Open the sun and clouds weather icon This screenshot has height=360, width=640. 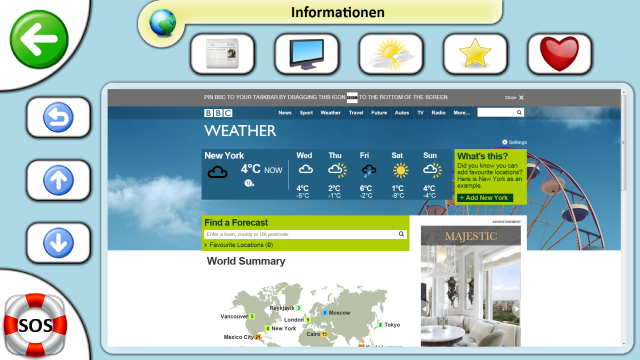pyautogui.click(x=391, y=54)
